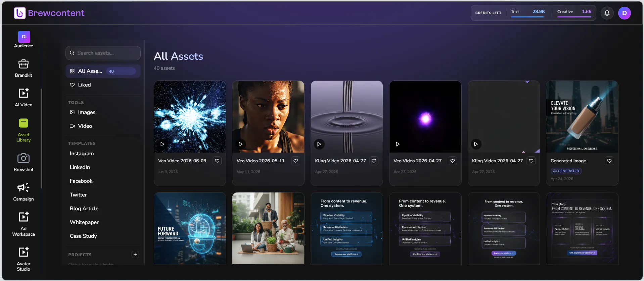
Task: Click the AI GENERATED tag
Action: [566, 171]
